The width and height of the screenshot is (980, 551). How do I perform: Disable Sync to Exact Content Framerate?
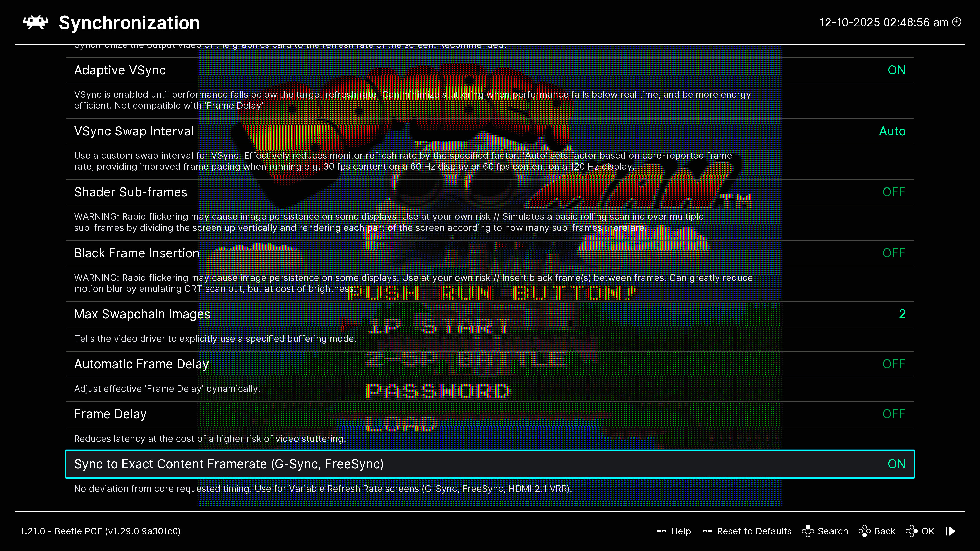896,464
